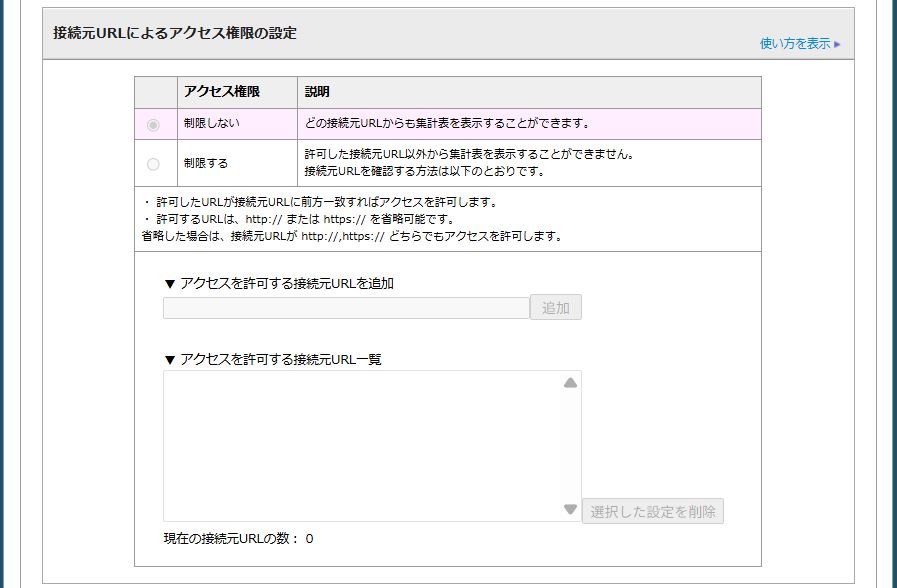Image resolution: width=897 pixels, height=588 pixels.
Task: Click the 使い方を表示 link
Action: (x=795, y=44)
